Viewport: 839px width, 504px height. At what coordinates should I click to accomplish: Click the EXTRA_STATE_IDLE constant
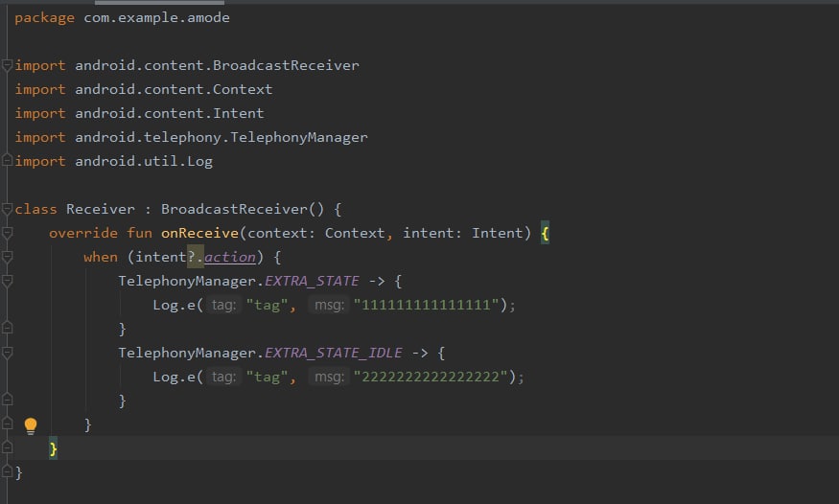tap(334, 353)
